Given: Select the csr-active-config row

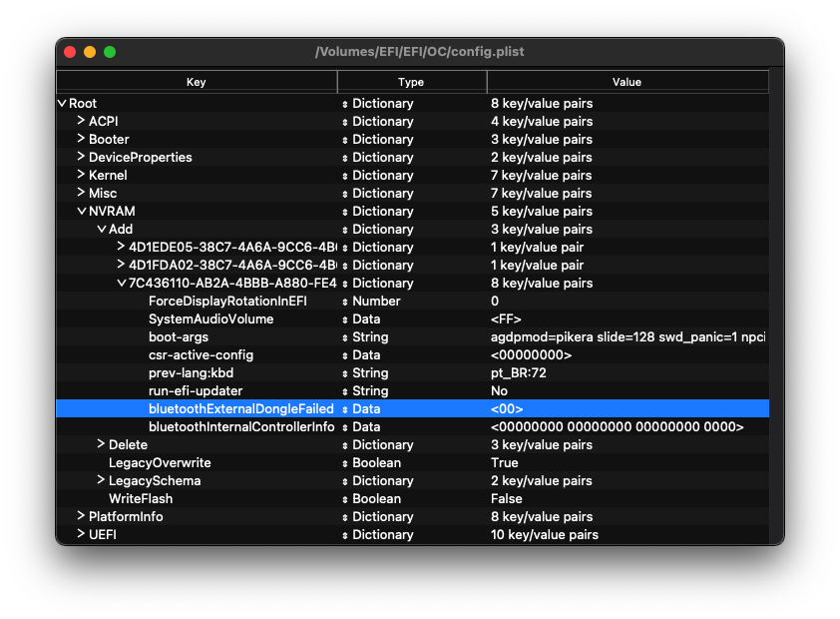Looking at the screenshot, I should (x=201, y=355).
